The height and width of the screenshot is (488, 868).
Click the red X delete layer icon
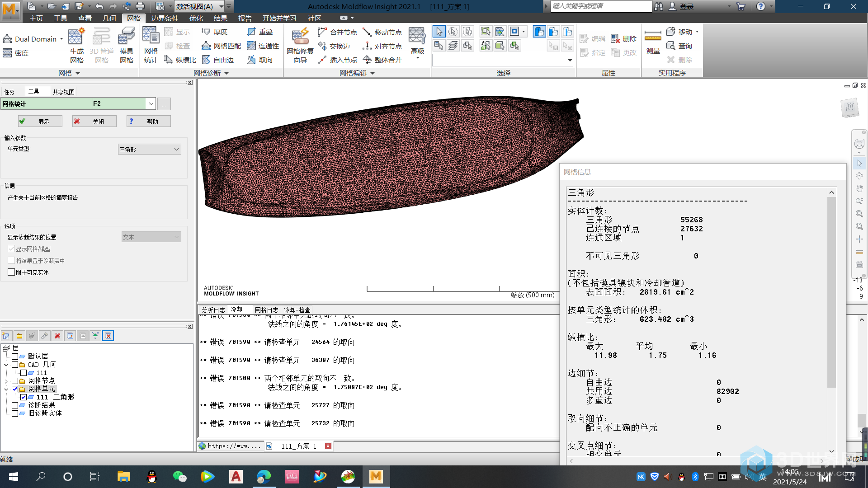57,336
